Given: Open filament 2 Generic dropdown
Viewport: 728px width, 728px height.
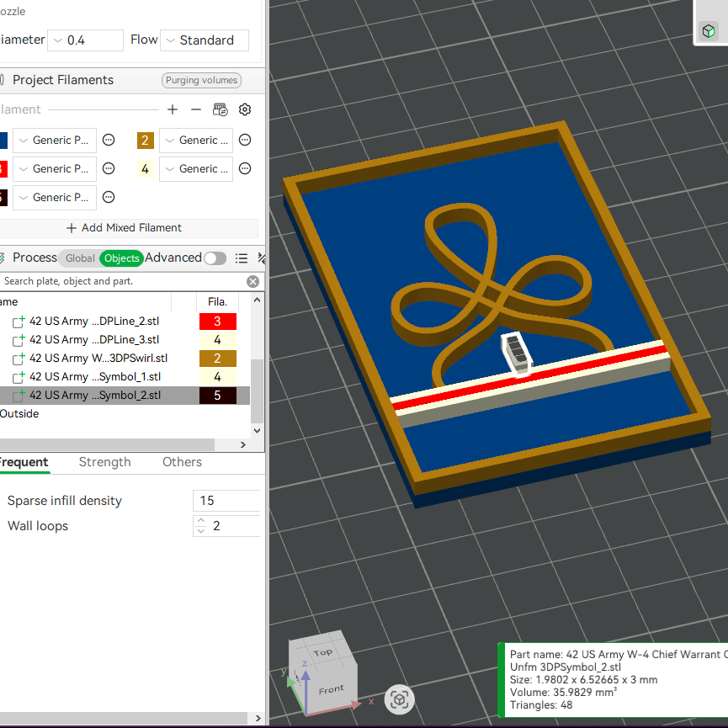Looking at the screenshot, I should 196,141.
